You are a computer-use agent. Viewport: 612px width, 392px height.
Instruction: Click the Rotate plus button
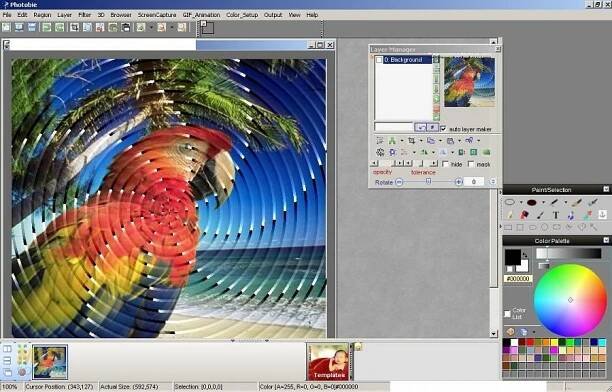click(459, 182)
